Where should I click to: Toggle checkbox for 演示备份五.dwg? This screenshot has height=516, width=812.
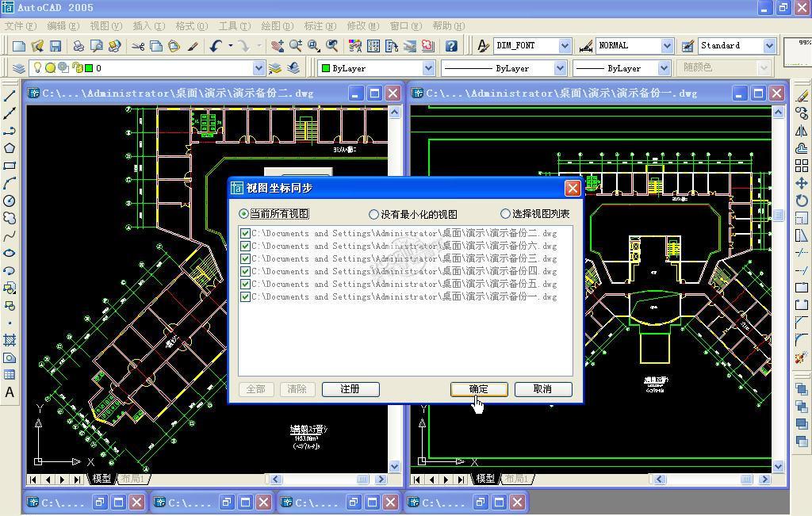point(246,284)
